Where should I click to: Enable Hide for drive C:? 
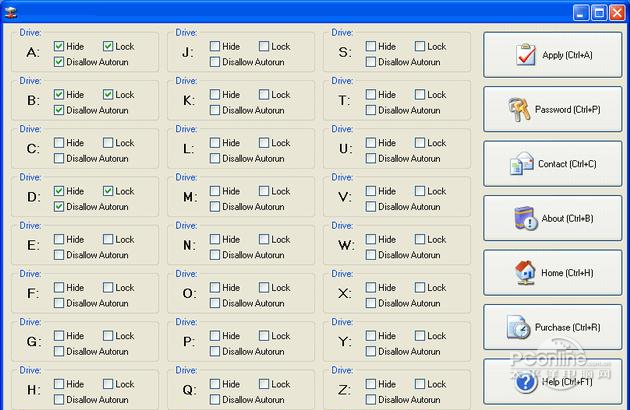click(59, 143)
